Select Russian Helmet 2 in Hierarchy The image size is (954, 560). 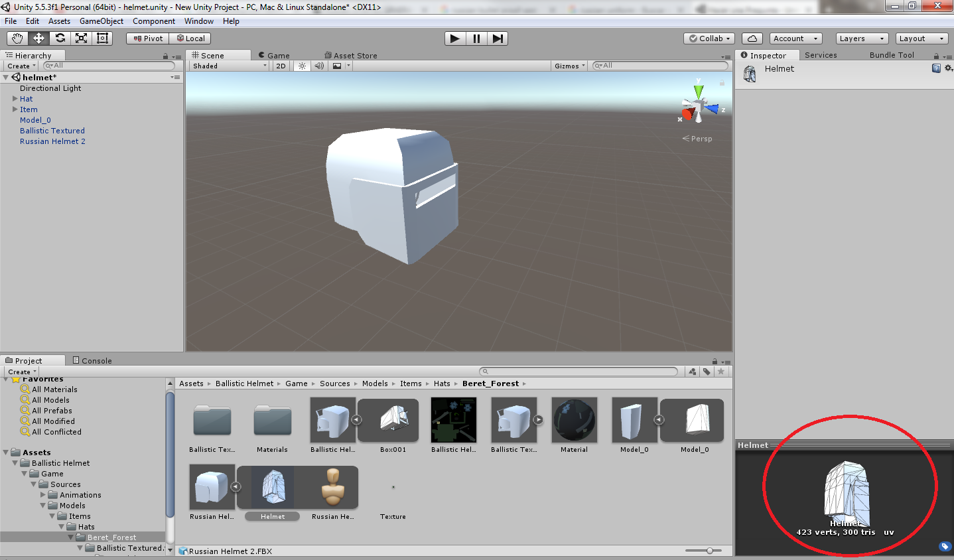pos(52,141)
